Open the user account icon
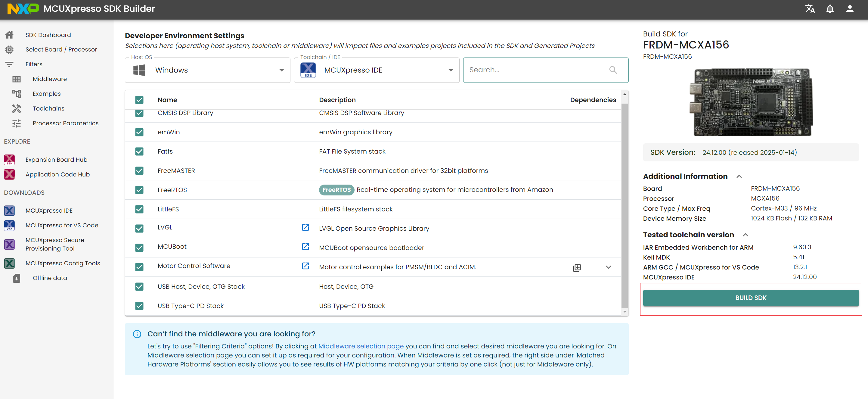This screenshot has width=868, height=399. point(849,9)
